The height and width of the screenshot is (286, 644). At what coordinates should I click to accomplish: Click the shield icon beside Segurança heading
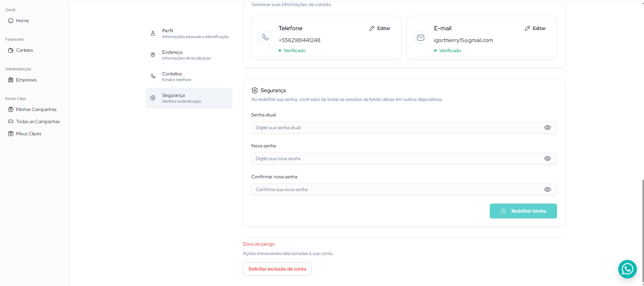point(255,91)
